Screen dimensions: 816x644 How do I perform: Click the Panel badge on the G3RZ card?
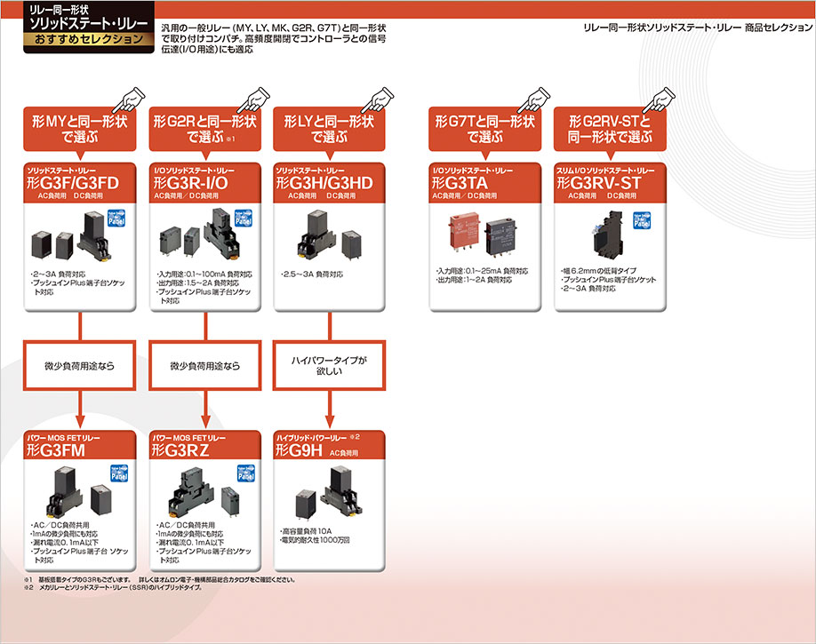coord(245,473)
